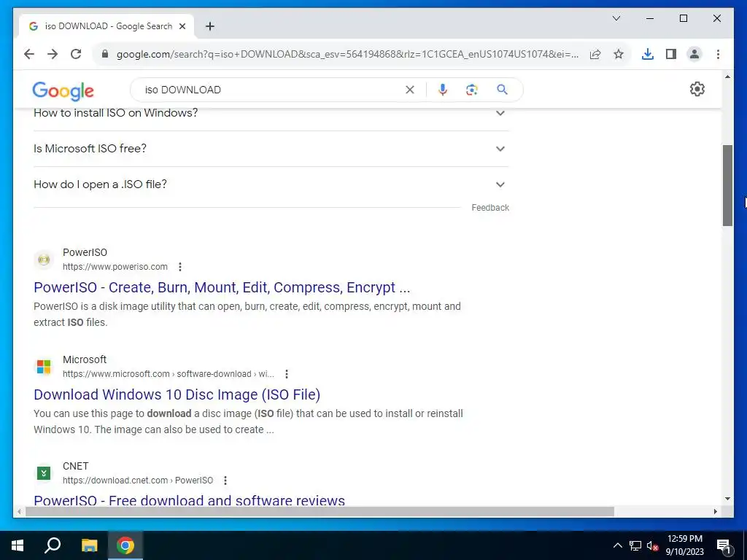Click the CNET site favicon
The width and height of the screenshot is (747, 560).
click(x=44, y=473)
